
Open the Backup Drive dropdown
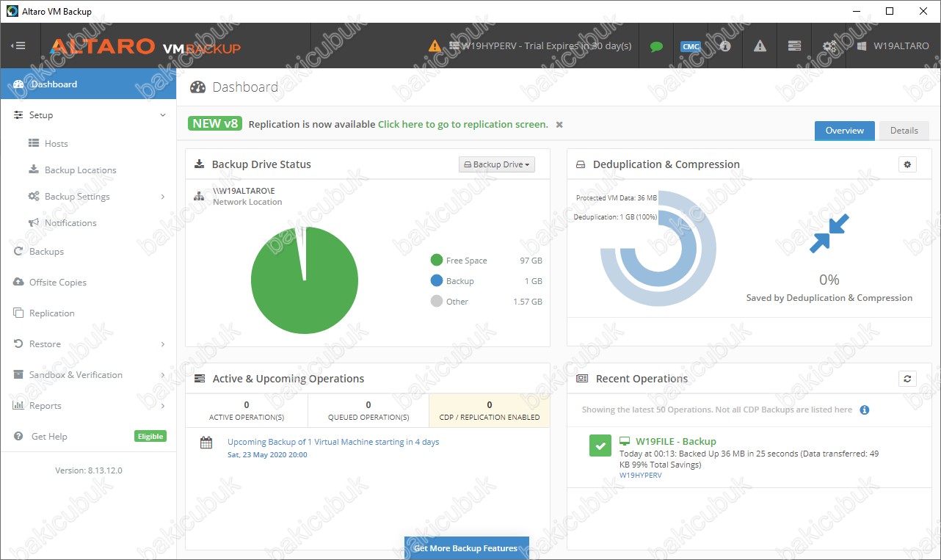tap(497, 164)
